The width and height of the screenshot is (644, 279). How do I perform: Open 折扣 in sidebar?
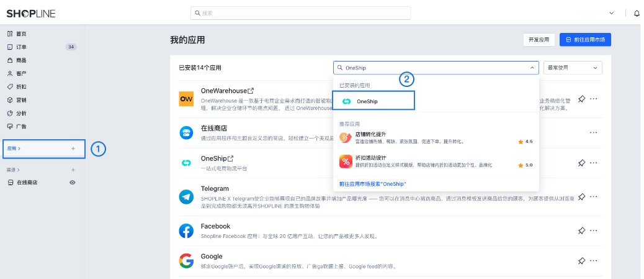[21, 87]
